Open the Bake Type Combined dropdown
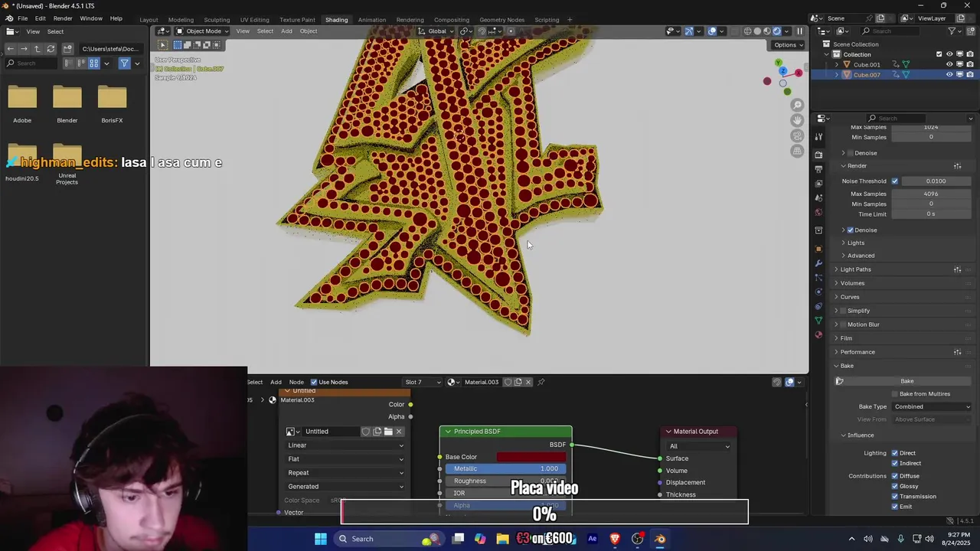The width and height of the screenshot is (980, 551). 932,407
